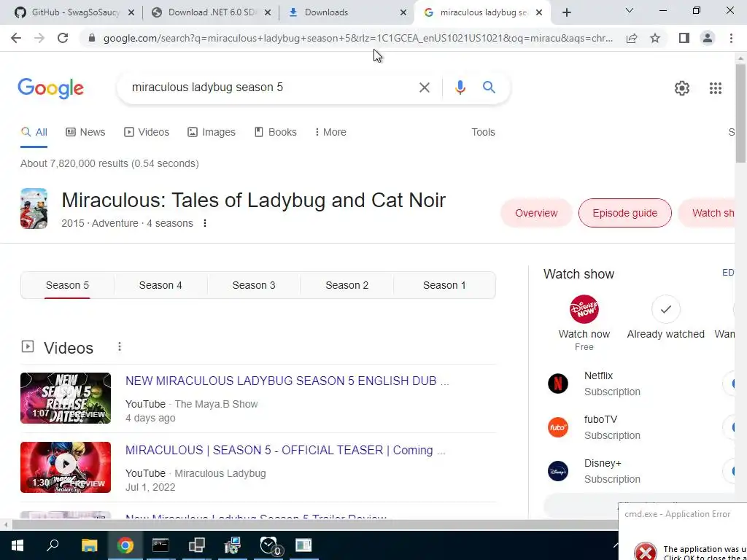
Task: Reload the page with the refresh icon
Action: pos(63,38)
